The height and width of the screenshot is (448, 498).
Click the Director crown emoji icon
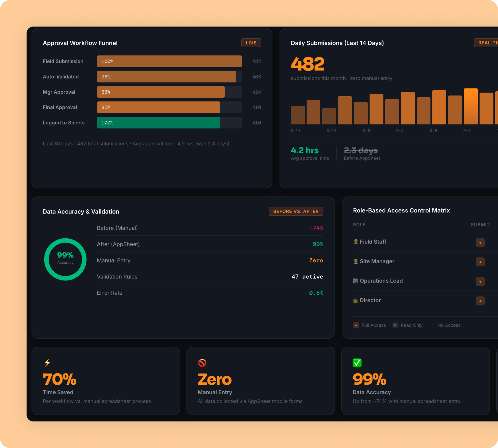click(356, 300)
